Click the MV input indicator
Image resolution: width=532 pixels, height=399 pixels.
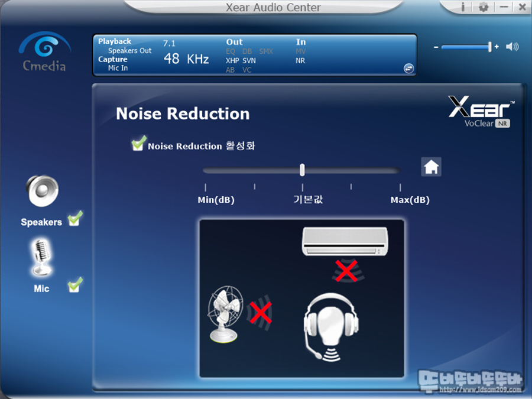pos(301,51)
